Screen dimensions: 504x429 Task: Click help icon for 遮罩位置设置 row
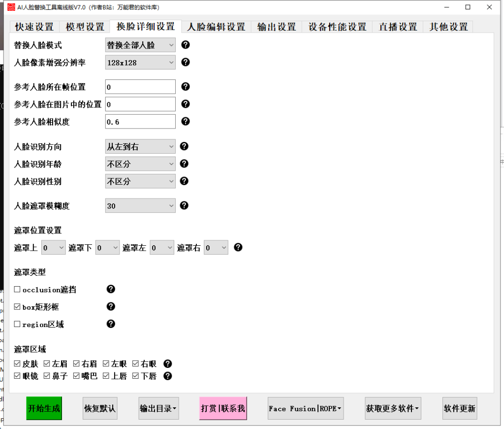tap(238, 247)
